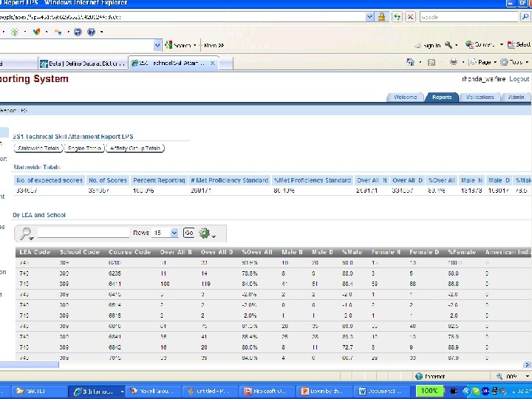Screen dimensions: 532x399
Task: Open the address bar history dropdown
Action: pos(370,16)
